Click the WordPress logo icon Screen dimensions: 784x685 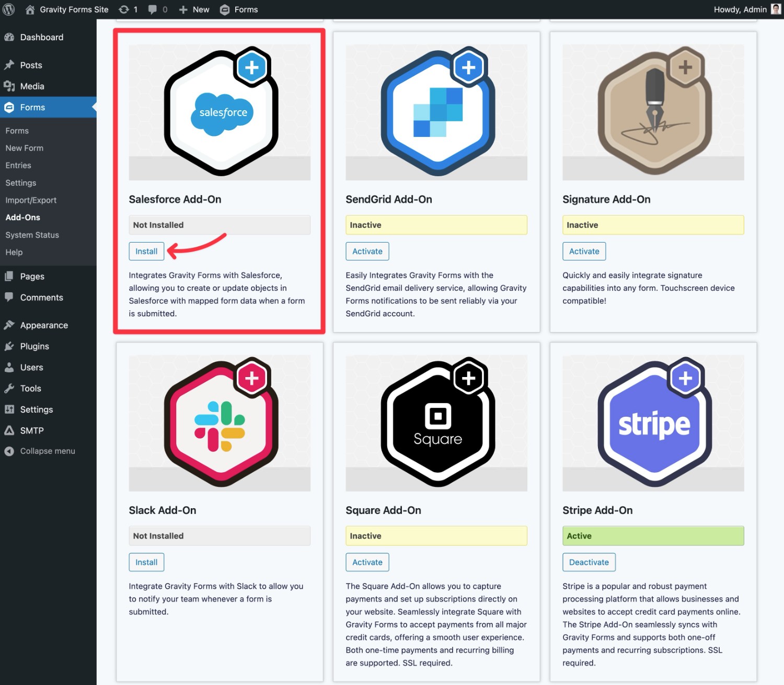9,9
